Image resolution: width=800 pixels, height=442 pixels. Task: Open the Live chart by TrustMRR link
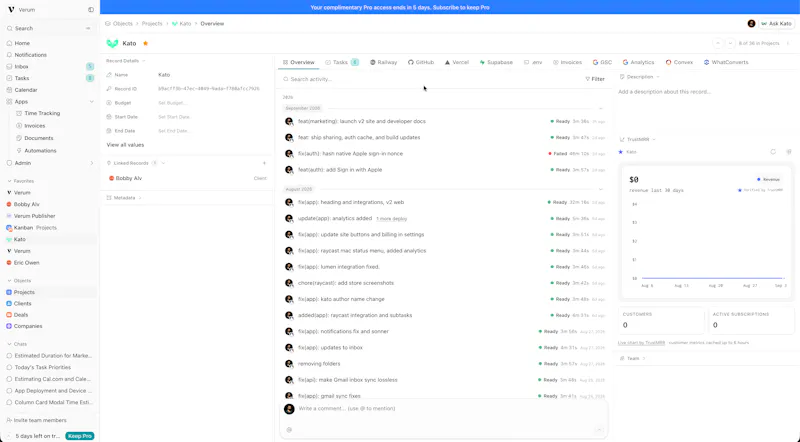click(641, 343)
